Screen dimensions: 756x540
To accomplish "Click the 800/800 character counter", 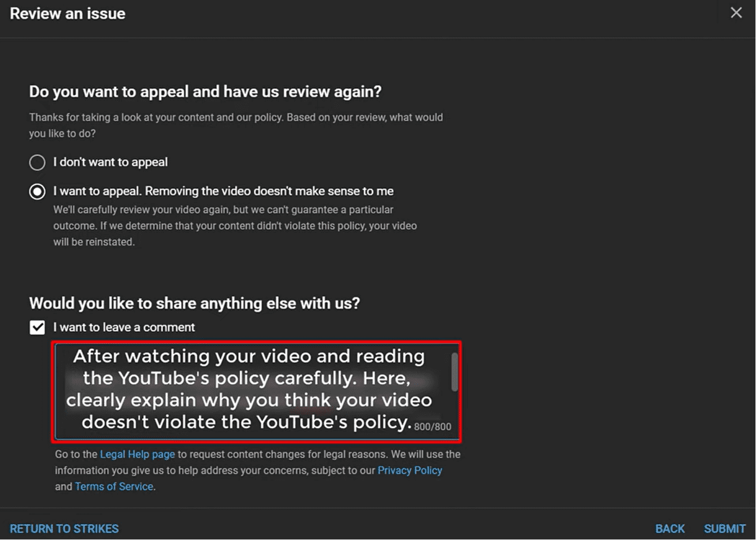I will point(432,427).
